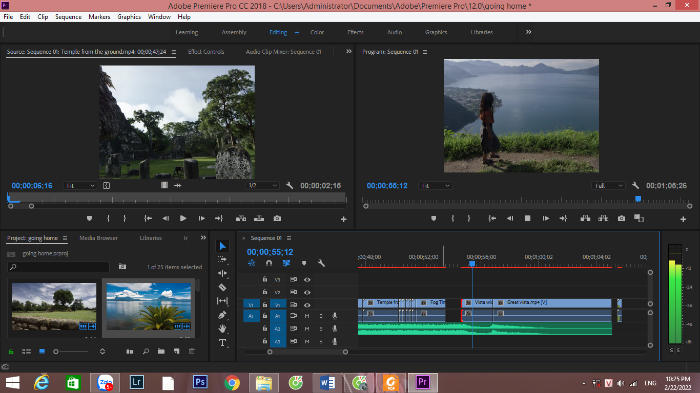Click Find magnifier icon in Project panel footer
Image resolution: width=700 pixels, height=393 pixels.
pos(146,351)
